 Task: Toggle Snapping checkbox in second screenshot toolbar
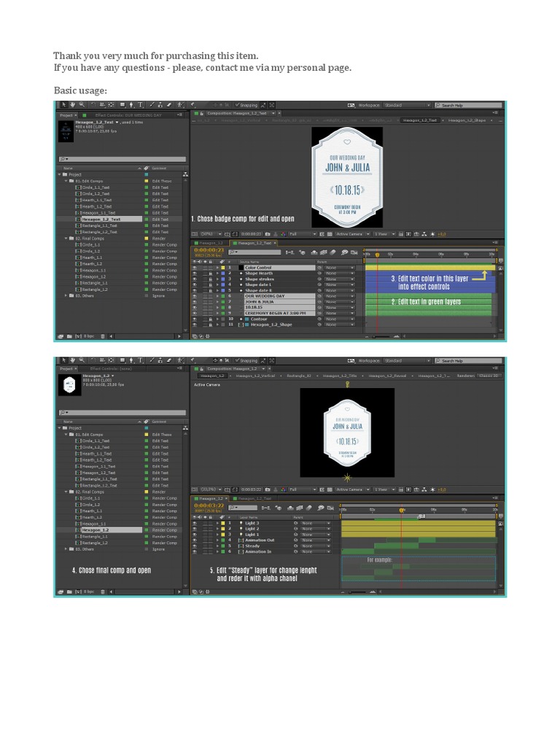pos(237,360)
